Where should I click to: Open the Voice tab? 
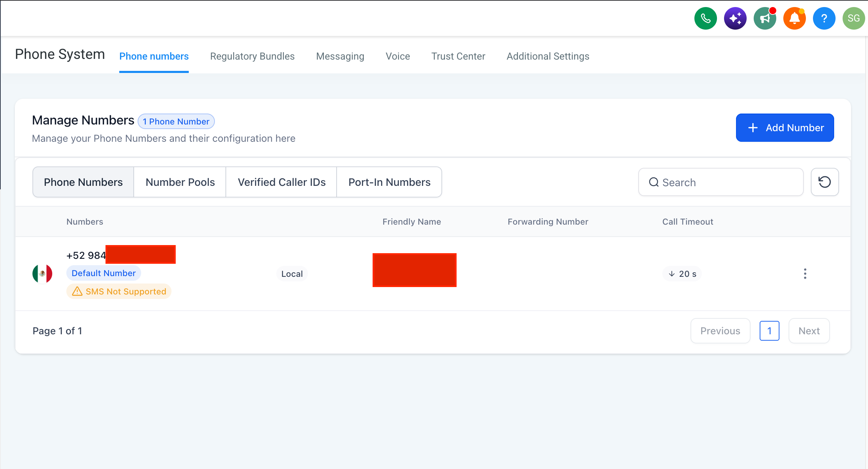click(398, 56)
